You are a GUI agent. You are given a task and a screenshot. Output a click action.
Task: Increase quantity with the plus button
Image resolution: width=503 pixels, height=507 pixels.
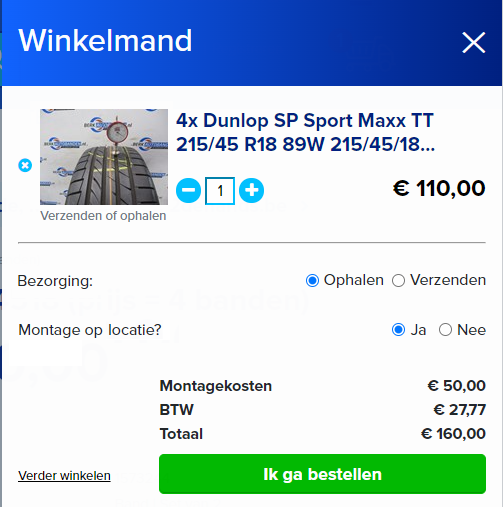(x=251, y=190)
